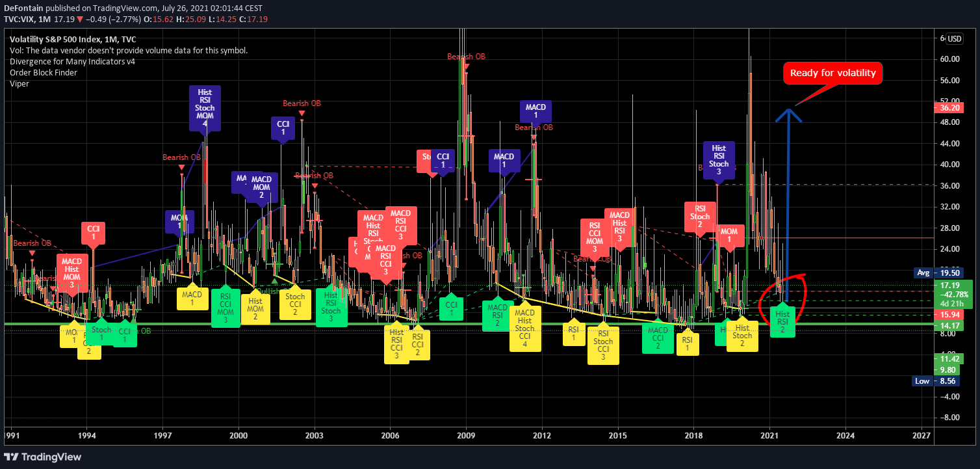Click the green 'RSI CCI MOM 3' label
This screenshot has height=469, width=980.
226,307
